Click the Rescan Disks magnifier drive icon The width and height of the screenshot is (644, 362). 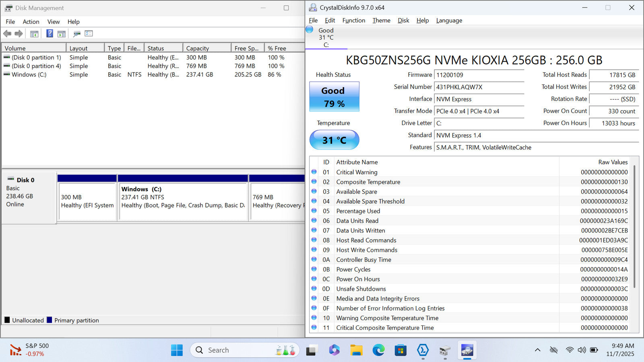77,34
